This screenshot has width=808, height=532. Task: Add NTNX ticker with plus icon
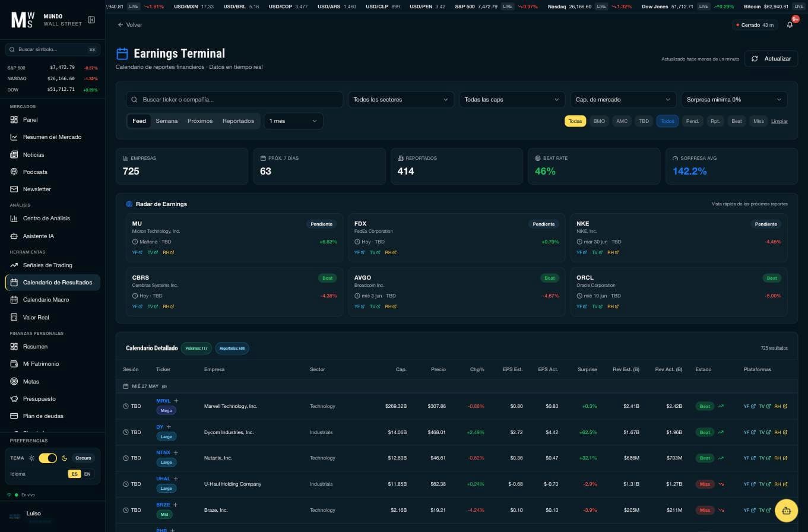[176, 452]
